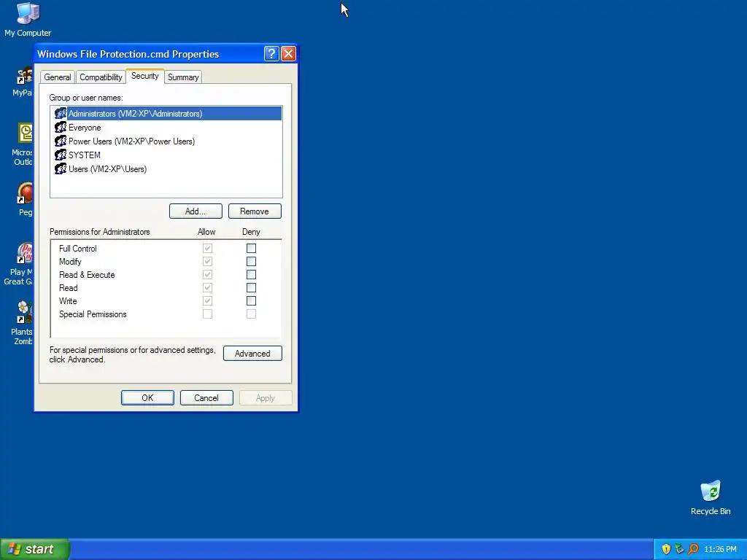The height and width of the screenshot is (560, 747).
Task: Click the magnifier icon in system tray
Action: pyautogui.click(x=694, y=549)
